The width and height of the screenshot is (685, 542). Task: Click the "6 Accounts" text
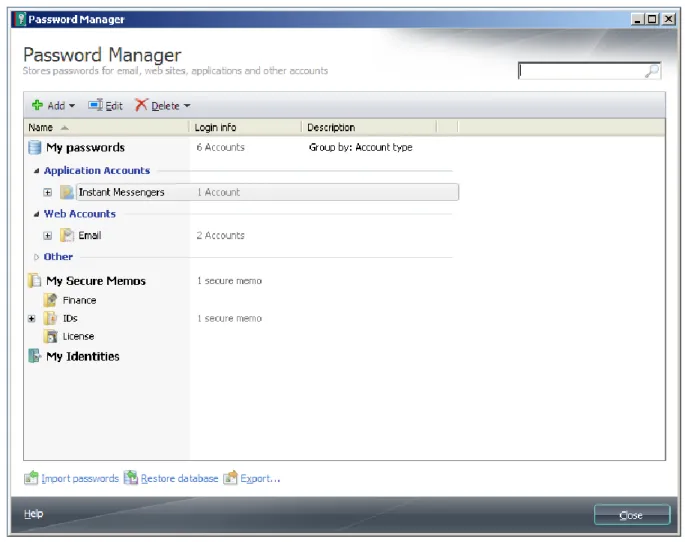[x=221, y=148]
